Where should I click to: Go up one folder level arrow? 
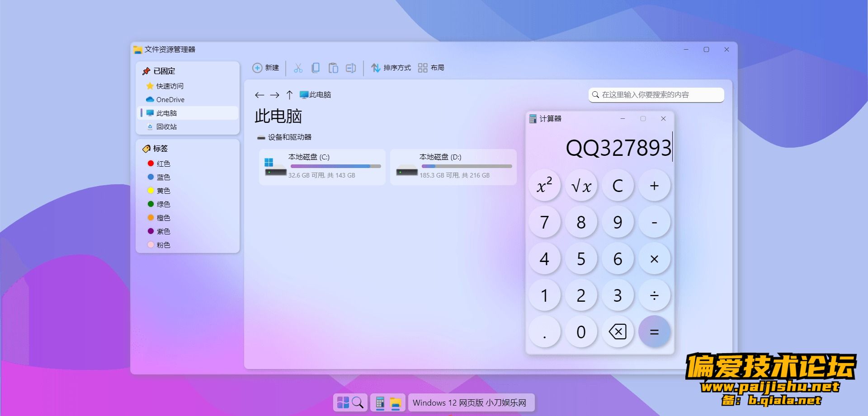289,95
